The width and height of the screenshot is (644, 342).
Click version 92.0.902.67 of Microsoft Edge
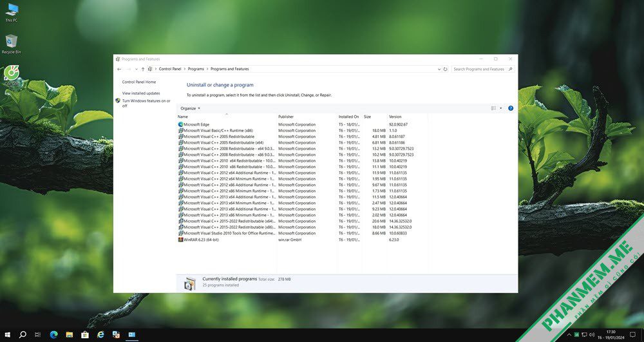[399, 124]
